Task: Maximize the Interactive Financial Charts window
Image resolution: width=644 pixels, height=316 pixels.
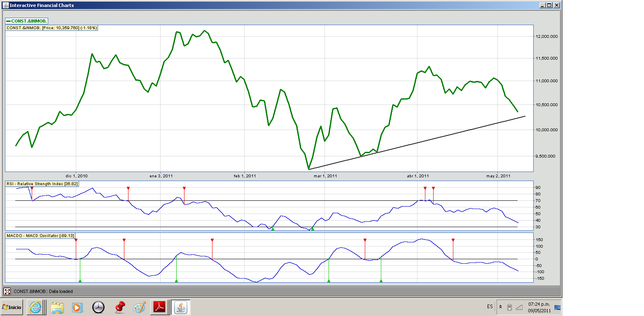Action: coord(549,5)
